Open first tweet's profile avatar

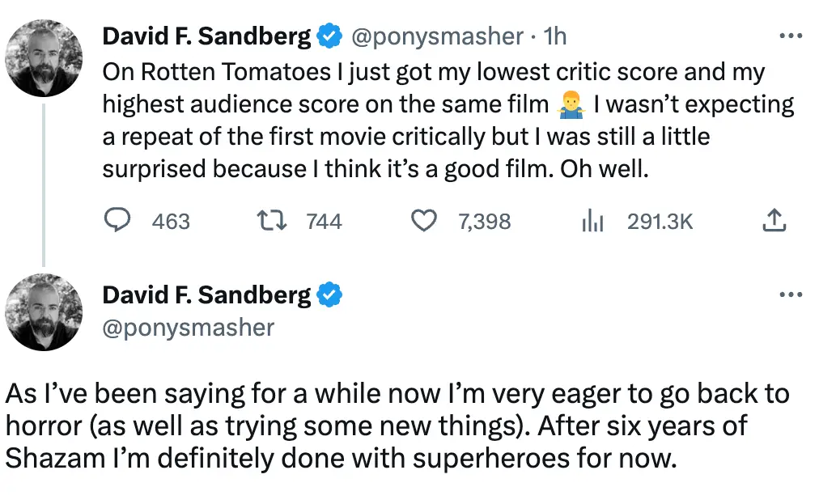[x=44, y=58]
